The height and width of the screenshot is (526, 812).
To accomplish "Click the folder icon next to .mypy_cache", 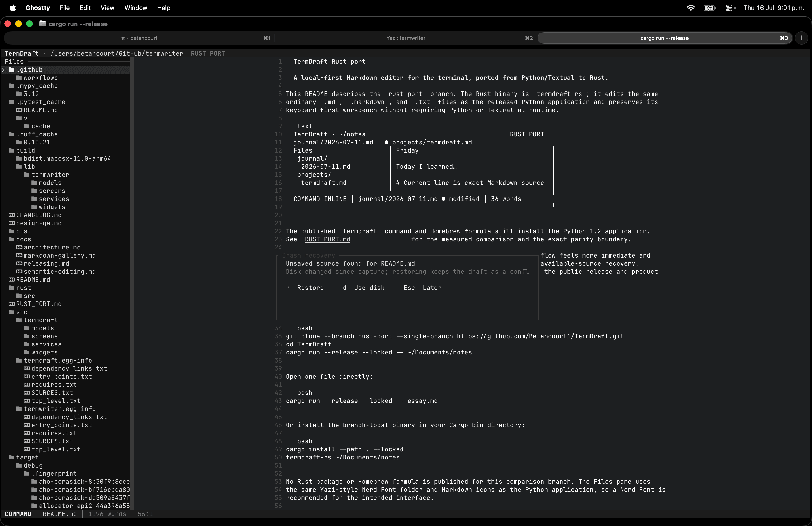I will [x=11, y=86].
